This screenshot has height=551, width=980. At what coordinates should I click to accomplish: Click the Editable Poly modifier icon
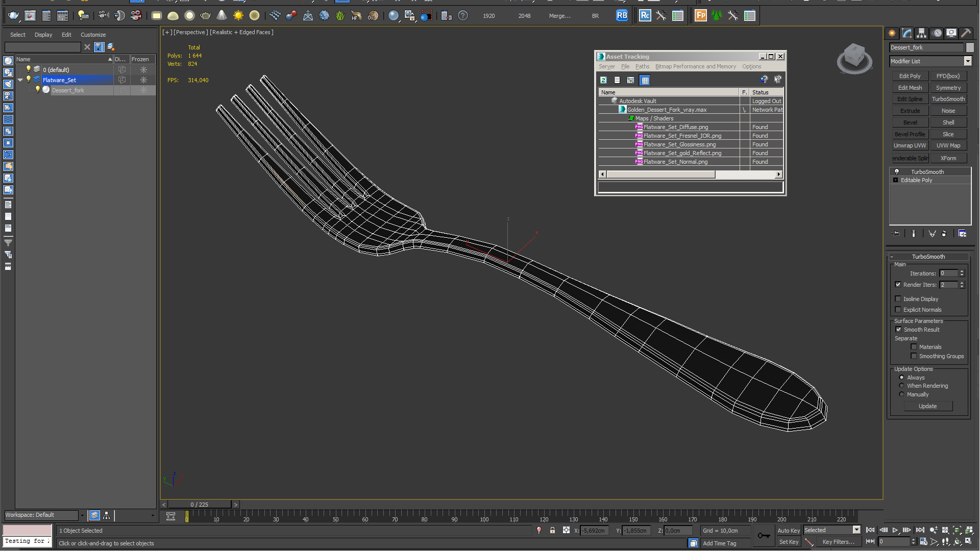(895, 180)
